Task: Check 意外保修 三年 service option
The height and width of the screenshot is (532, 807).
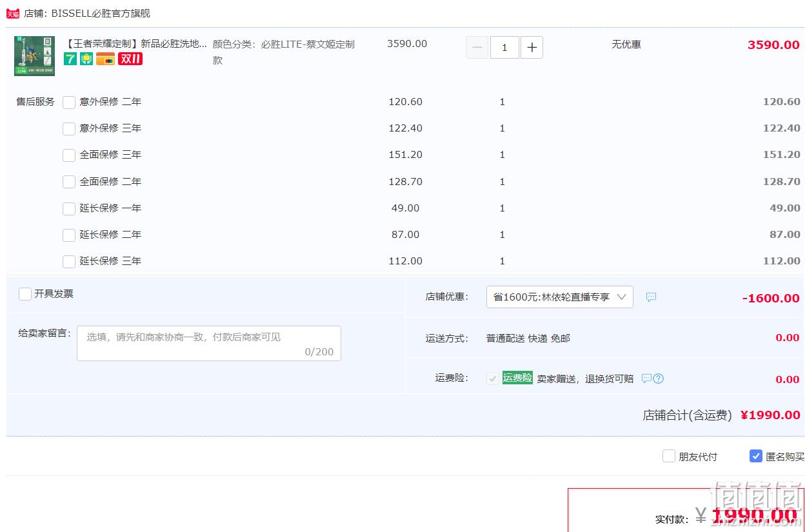Action: [x=69, y=128]
